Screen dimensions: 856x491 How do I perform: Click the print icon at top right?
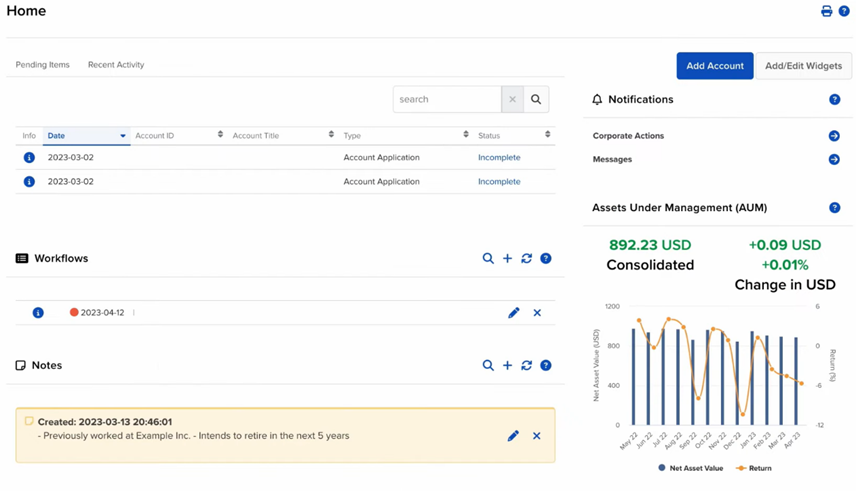click(826, 11)
